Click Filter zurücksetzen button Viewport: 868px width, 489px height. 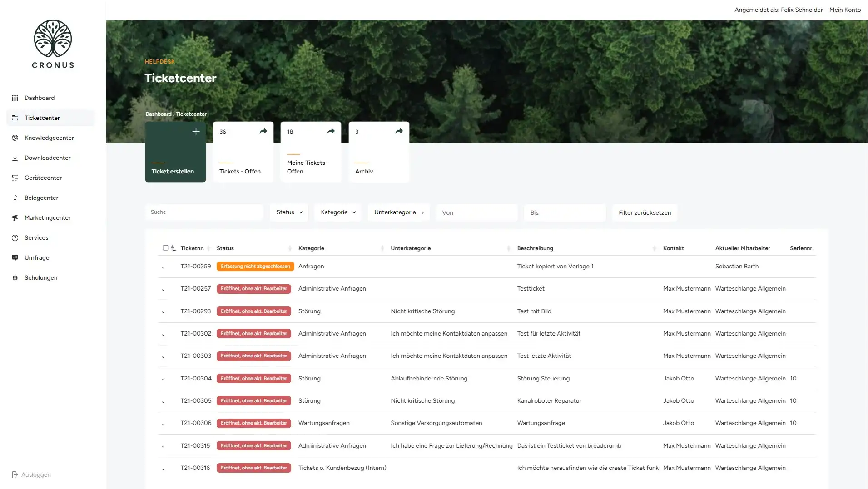pos(645,213)
